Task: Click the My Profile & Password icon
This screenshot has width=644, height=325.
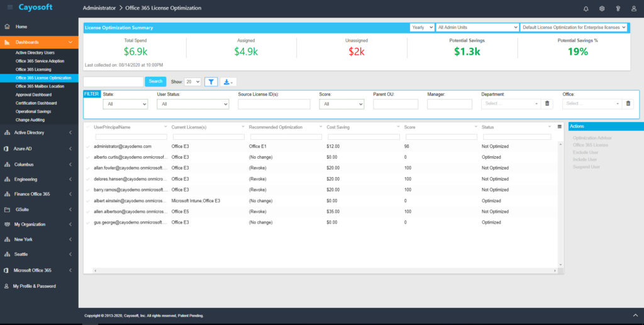Action: (x=6, y=286)
